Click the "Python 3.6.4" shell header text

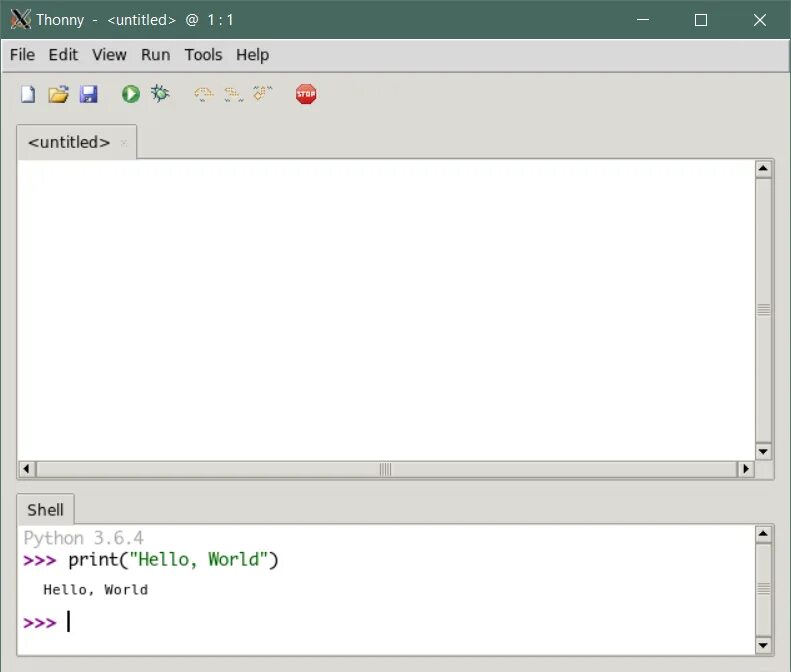tap(83, 538)
